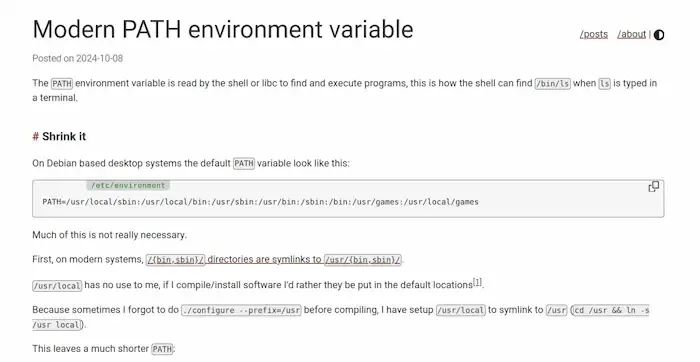The width and height of the screenshot is (700, 362).
Task: Click the Posted on 2024-10-08 date
Action: [78, 58]
